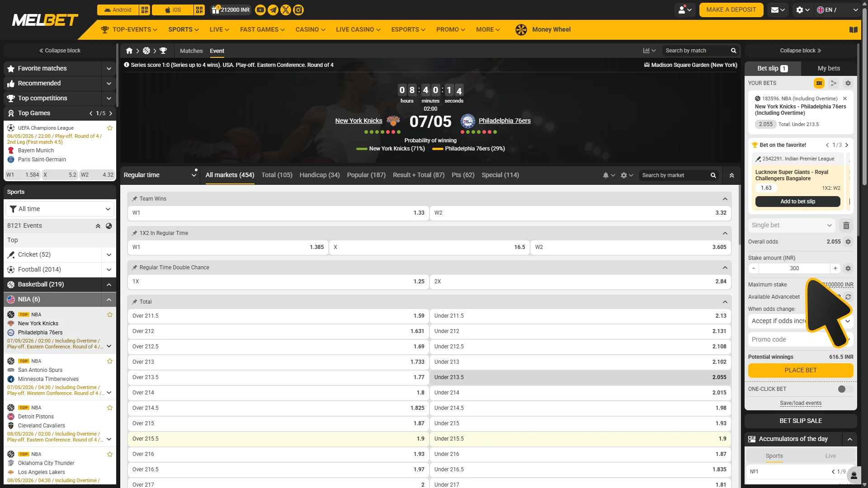The width and height of the screenshot is (868, 488).
Task: Open the SPORTS menu
Action: (x=184, y=30)
